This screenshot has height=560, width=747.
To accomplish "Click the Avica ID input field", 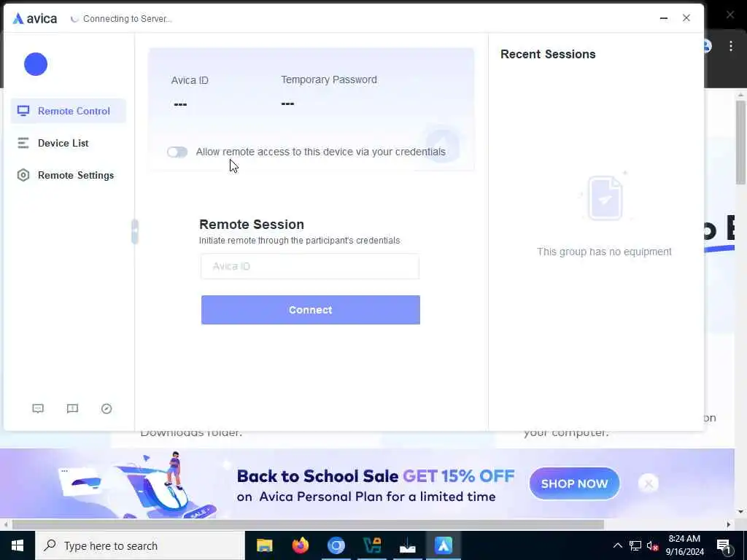I will (x=310, y=266).
